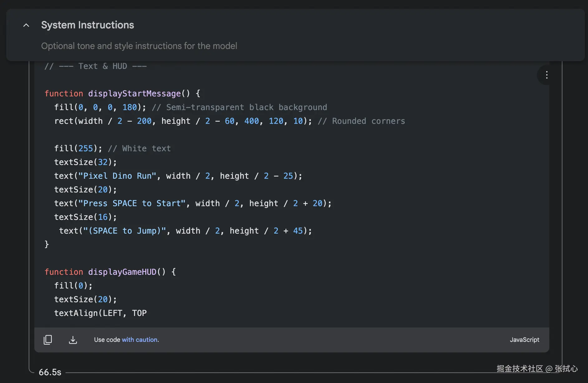
Task: Open the 'with caution' link
Action: 140,340
